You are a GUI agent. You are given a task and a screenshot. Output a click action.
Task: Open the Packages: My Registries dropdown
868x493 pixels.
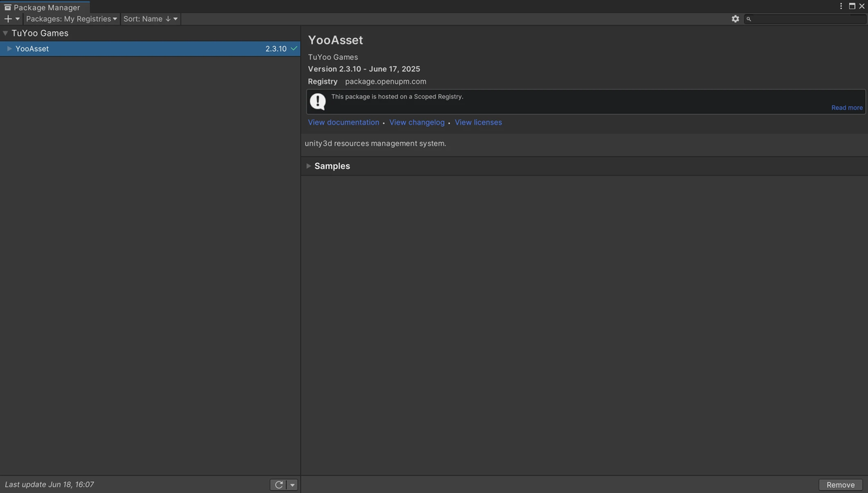(x=71, y=19)
